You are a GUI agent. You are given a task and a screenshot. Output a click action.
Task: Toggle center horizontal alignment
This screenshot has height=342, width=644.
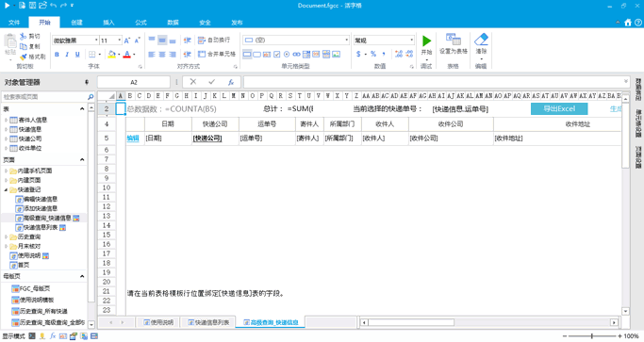[162, 55]
